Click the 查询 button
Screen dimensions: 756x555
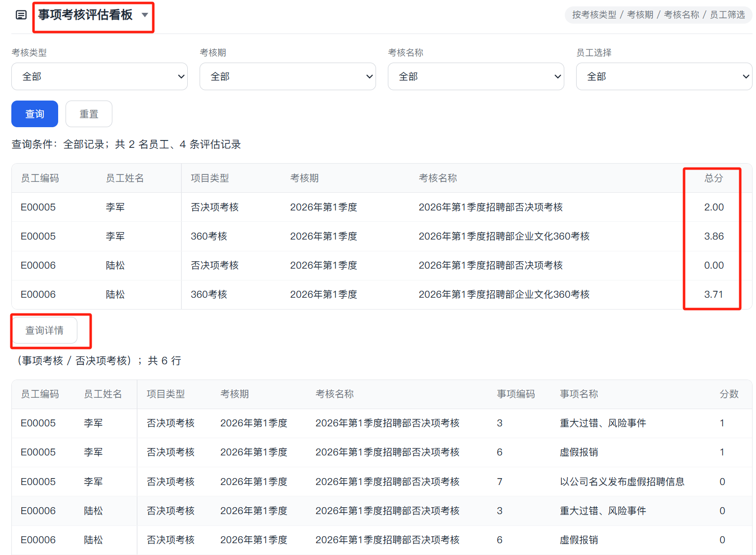pyautogui.click(x=34, y=114)
